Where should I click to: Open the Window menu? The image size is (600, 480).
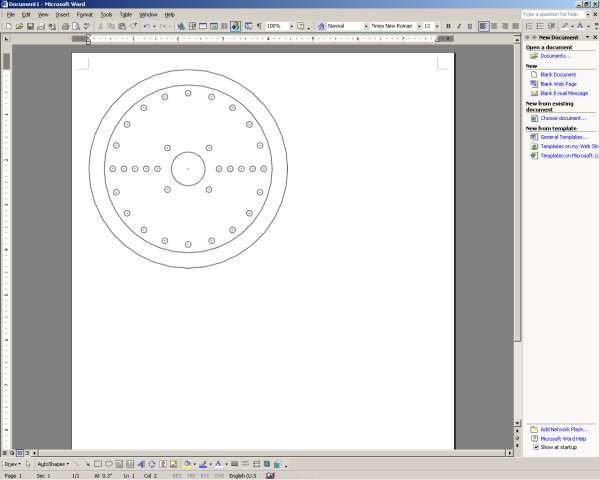148,15
